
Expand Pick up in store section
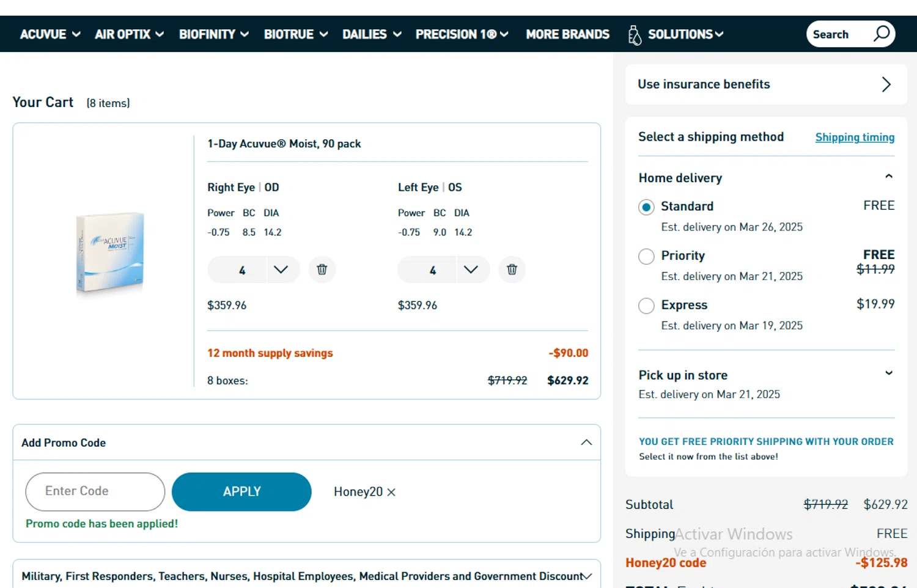coord(888,373)
